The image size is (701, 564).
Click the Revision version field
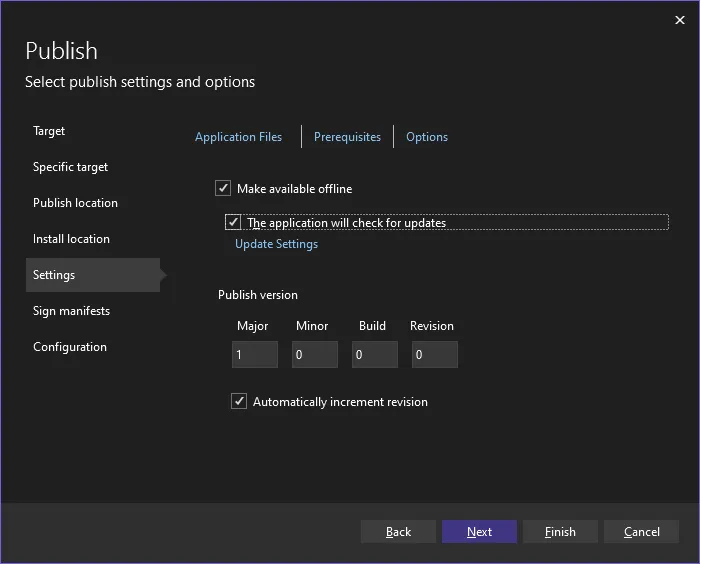tap(434, 354)
